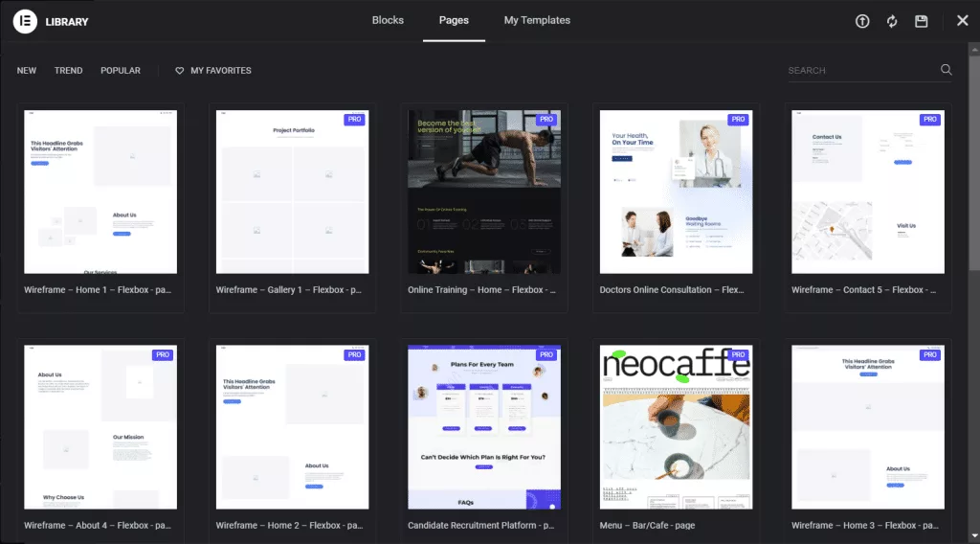980x544 pixels.
Task: Show MY FAVORITES templates
Action: pos(221,71)
